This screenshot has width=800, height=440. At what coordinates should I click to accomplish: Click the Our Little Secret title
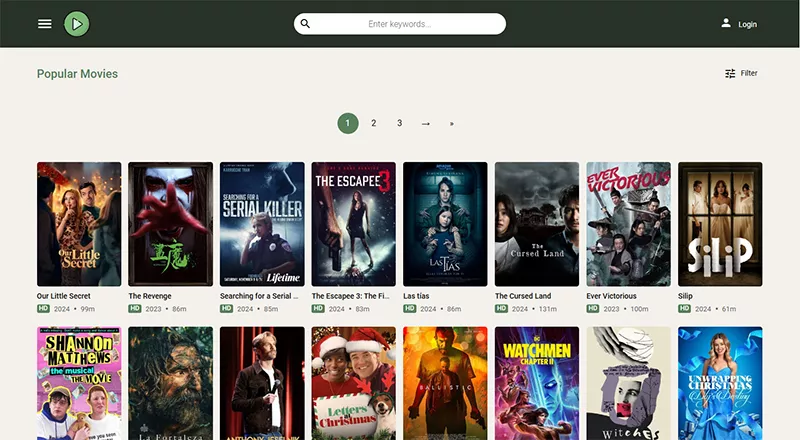pos(63,296)
